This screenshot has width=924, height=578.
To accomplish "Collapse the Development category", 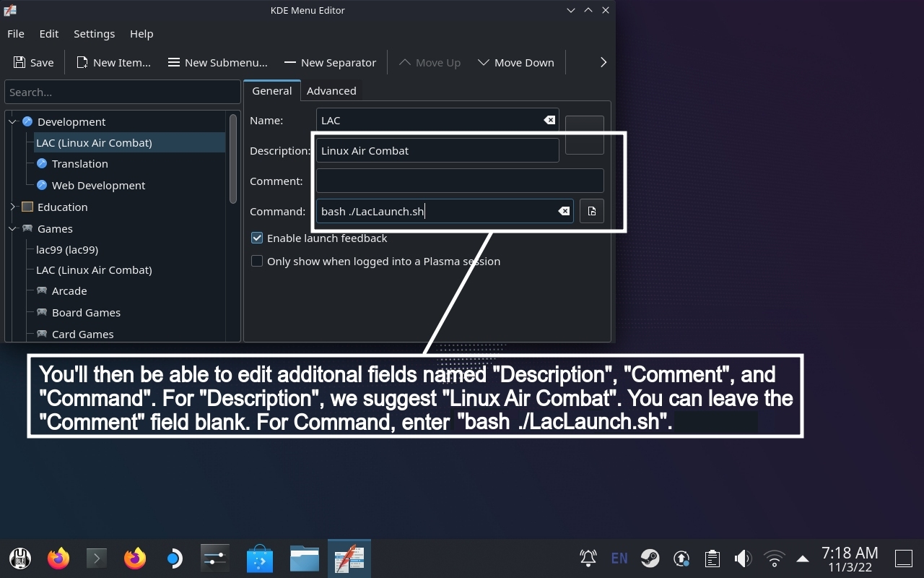I will (x=12, y=121).
